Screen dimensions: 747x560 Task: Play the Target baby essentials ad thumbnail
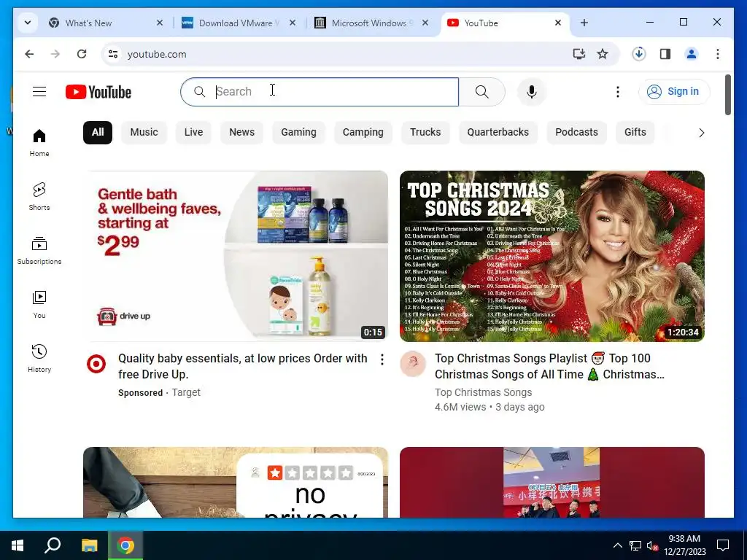(x=236, y=256)
